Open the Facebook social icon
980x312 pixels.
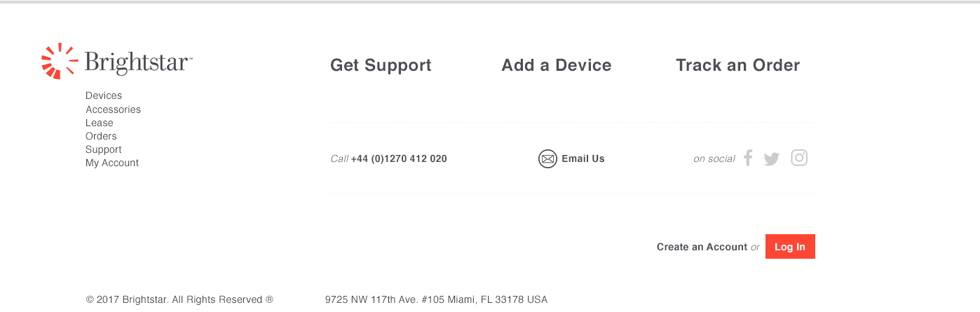click(748, 158)
